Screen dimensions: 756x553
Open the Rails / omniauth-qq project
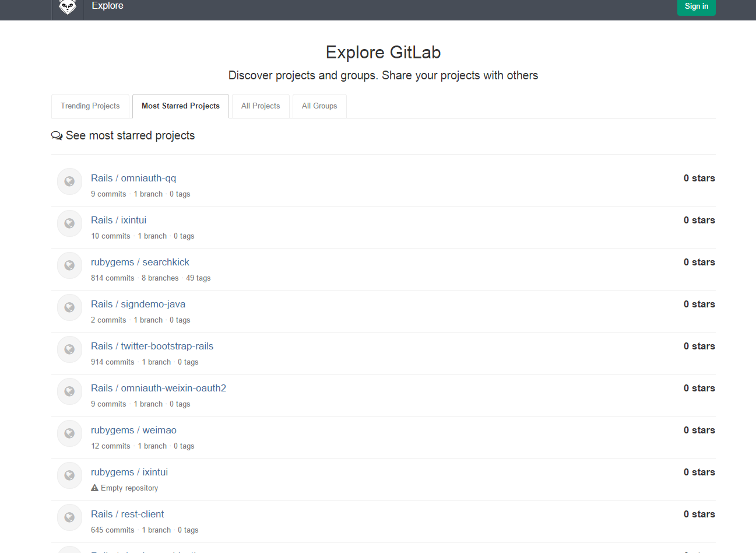[x=133, y=178]
